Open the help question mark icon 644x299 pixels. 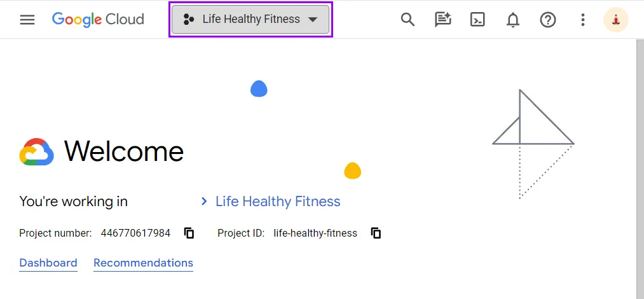pyautogui.click(x=547, y=20)
